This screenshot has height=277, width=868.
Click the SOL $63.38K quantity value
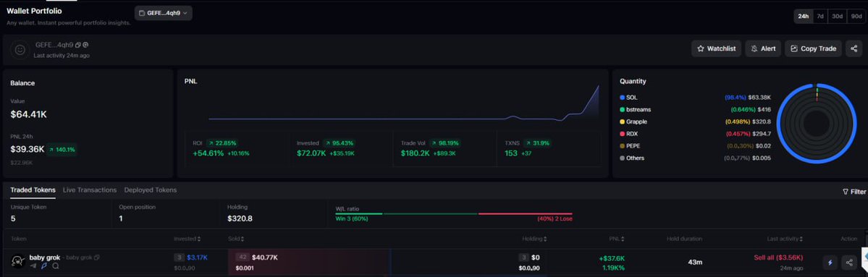(x=759, y=98)
